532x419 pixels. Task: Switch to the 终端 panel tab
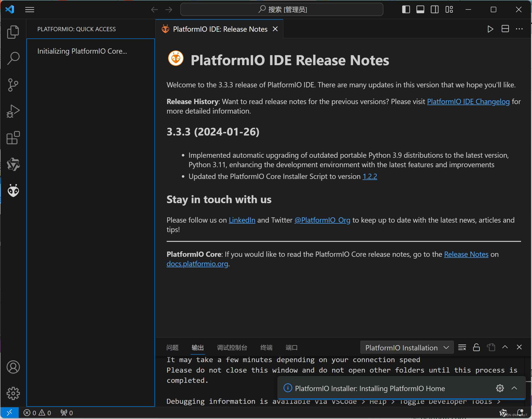tap(266, 348)
